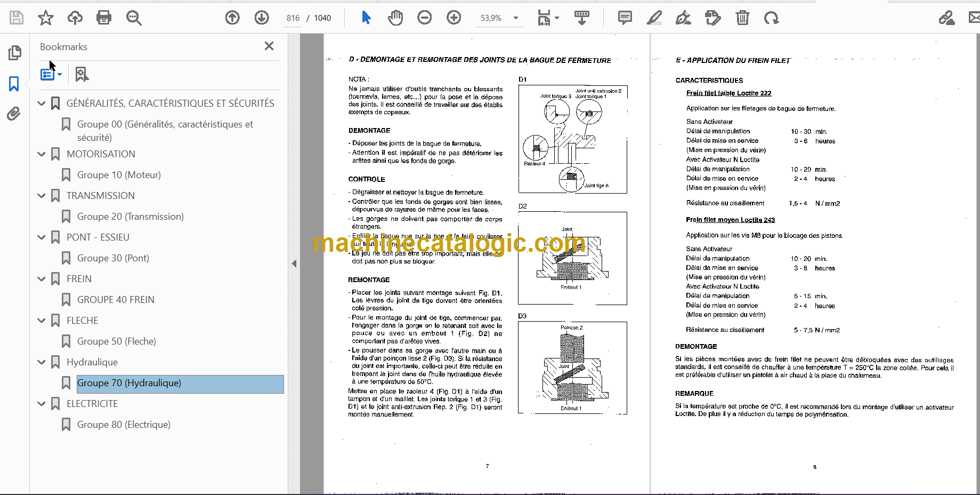Go to next page arrow

pos(262,18)
